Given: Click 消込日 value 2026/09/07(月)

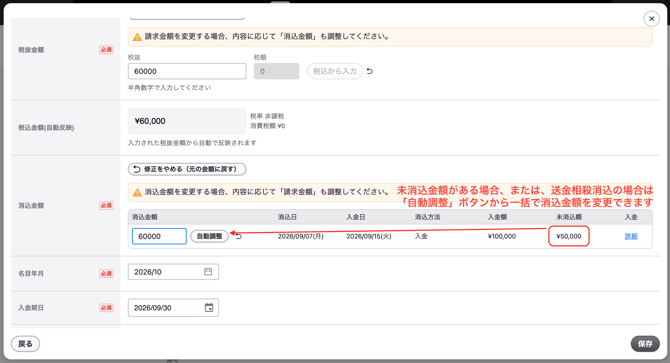Looking at the screenshot, I should coord(300,236).
